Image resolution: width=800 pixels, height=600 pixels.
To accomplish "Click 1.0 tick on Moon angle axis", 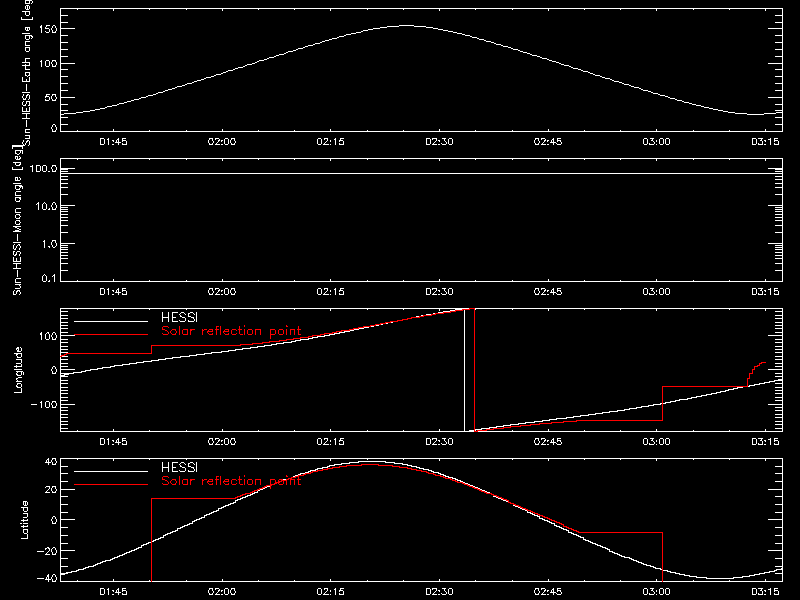I will [x=49, y=244].
